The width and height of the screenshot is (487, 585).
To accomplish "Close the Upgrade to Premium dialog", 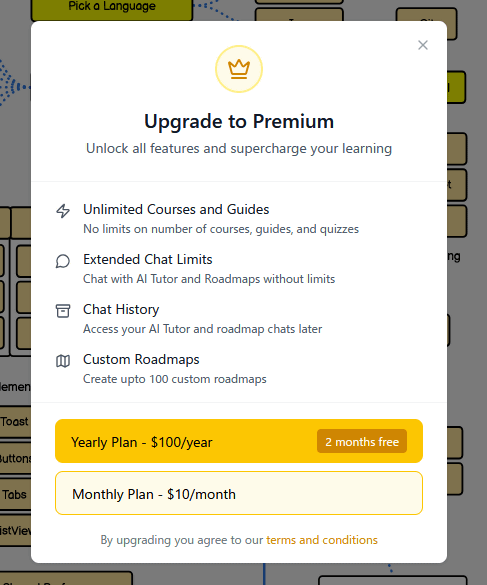I will 422,45.
